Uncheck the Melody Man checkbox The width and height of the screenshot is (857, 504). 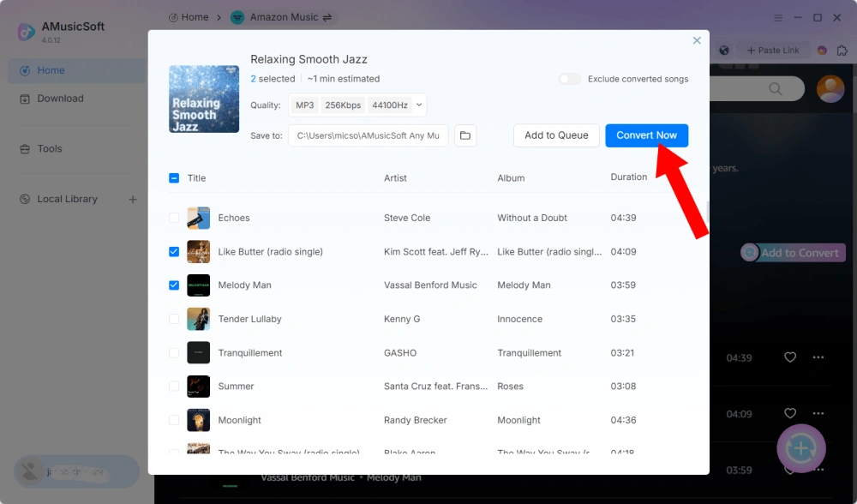[x=174, y=285]
